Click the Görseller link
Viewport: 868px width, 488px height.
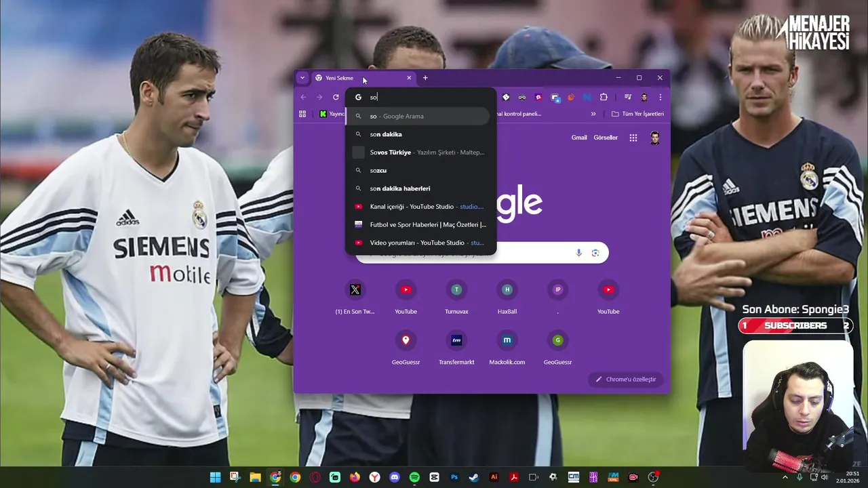point(606,138)
